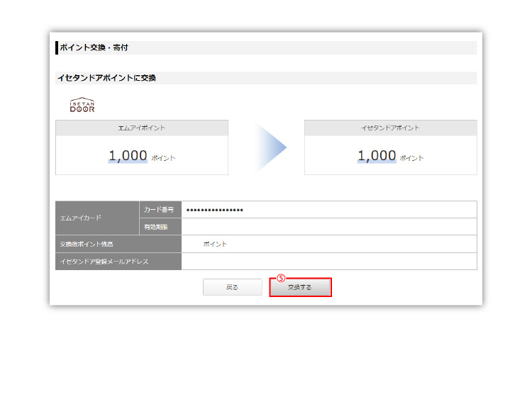Click the ポイント unit in the balance row
The image size is (532, 397).
tap(215, 244)
